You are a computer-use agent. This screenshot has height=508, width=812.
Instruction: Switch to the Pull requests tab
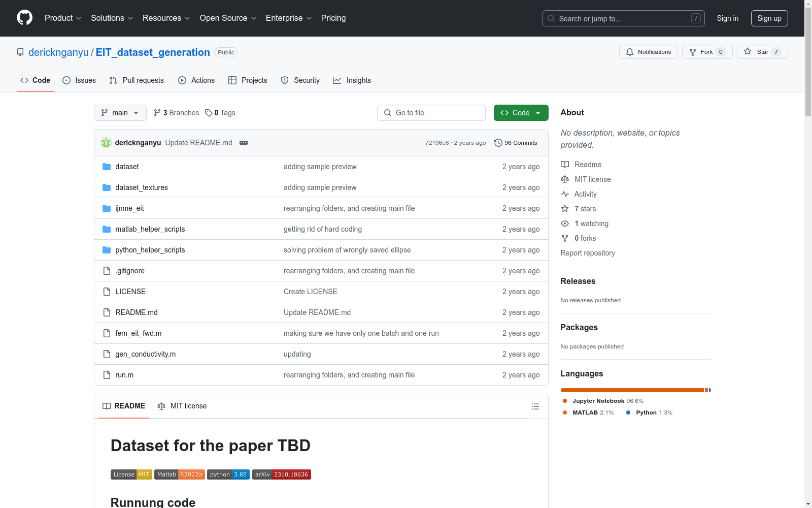(137, 80)
